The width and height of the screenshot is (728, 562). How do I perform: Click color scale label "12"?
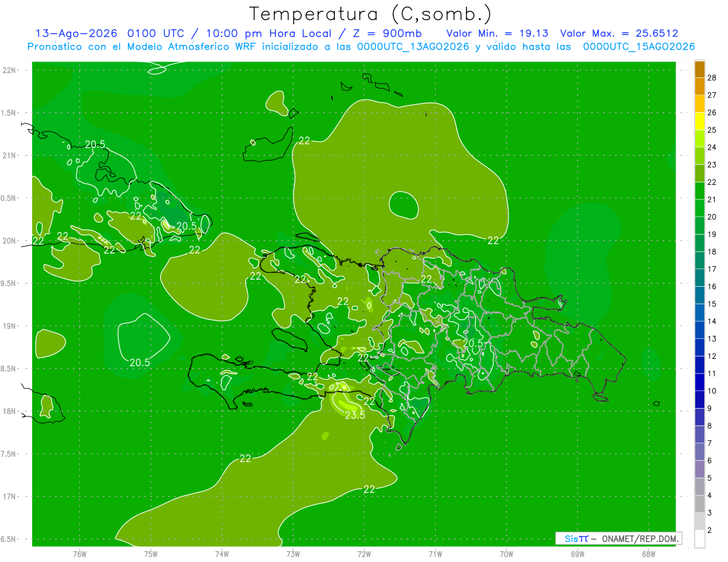coord(713,356)
